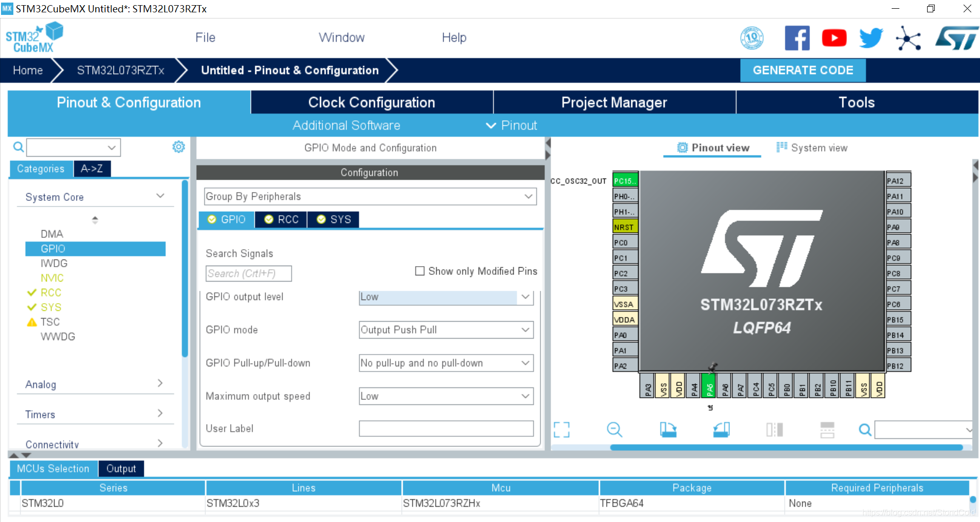Switch to the Tools tab
Screen dimensions: 980x522
click(x=857, y=102)
